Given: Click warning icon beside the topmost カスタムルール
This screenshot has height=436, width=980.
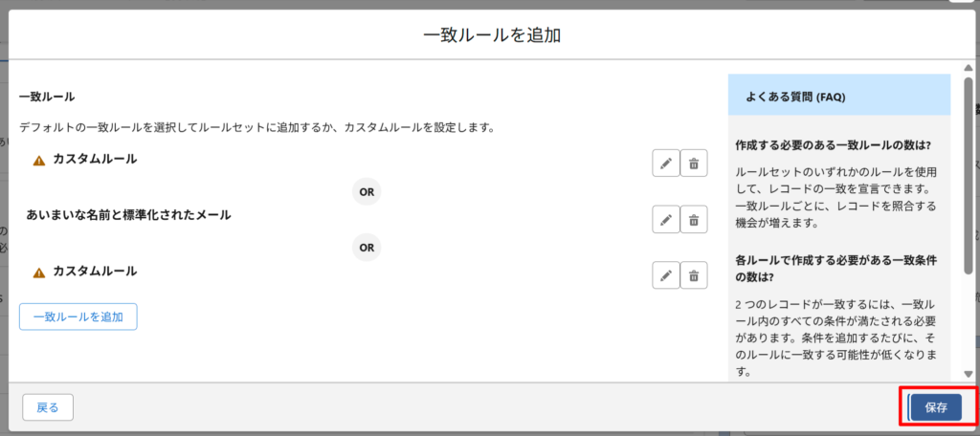Looking at the screenshot, I should tap(39, 161).
